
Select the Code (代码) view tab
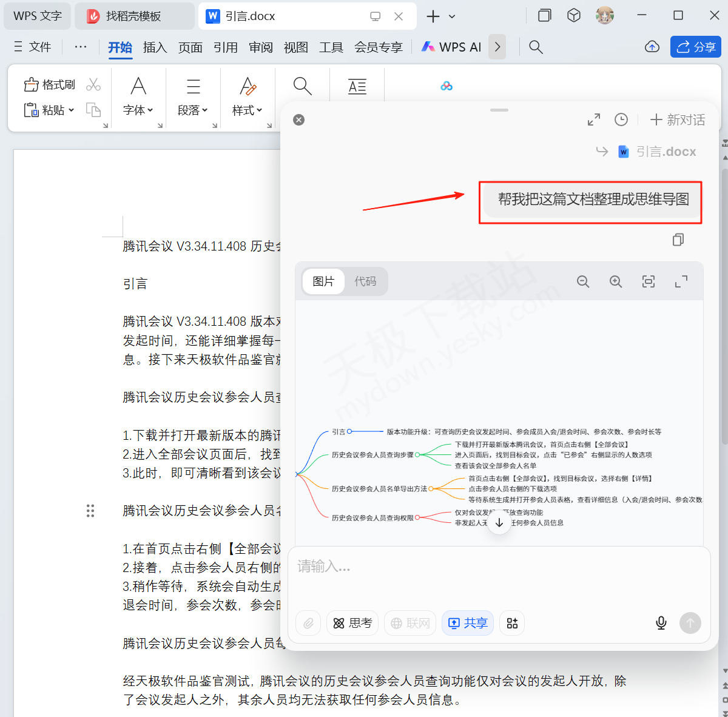[x=365, y=281]
